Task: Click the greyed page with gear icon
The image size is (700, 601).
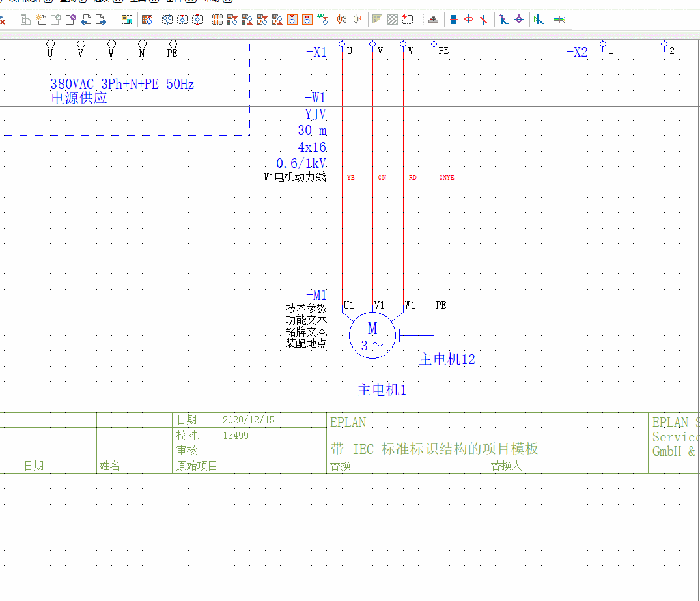Action: (x=56, y=20)
